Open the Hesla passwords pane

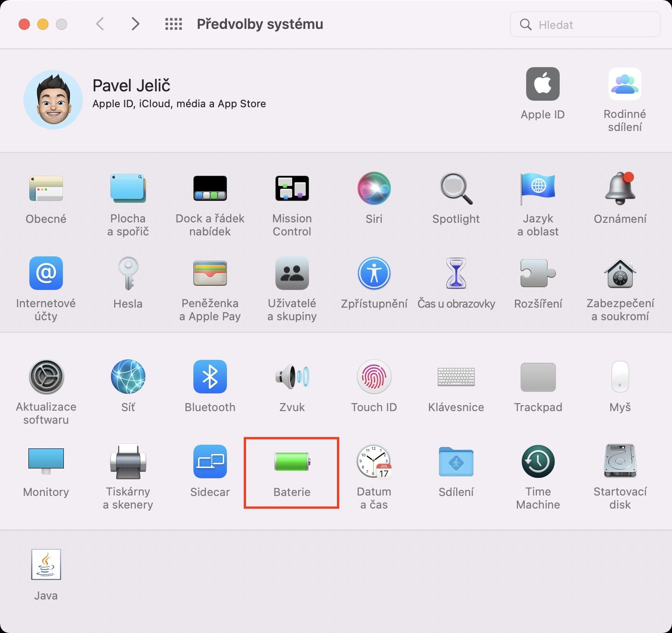pos(128,273)
